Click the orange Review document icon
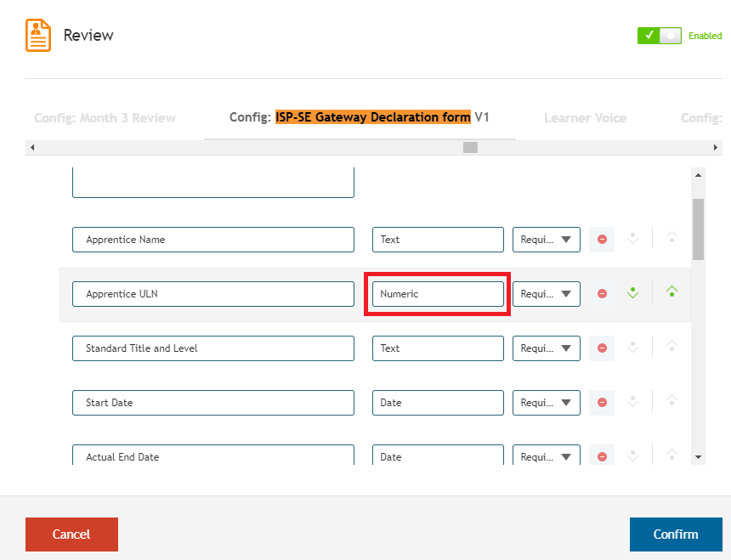The image size is (731, 560). [x=38, y=36]
